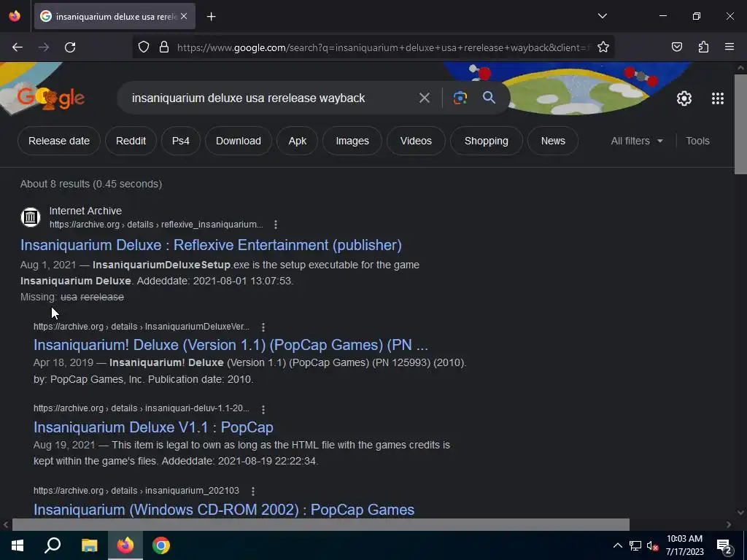Select the Release date filter chip

click(x=59, y=141)
